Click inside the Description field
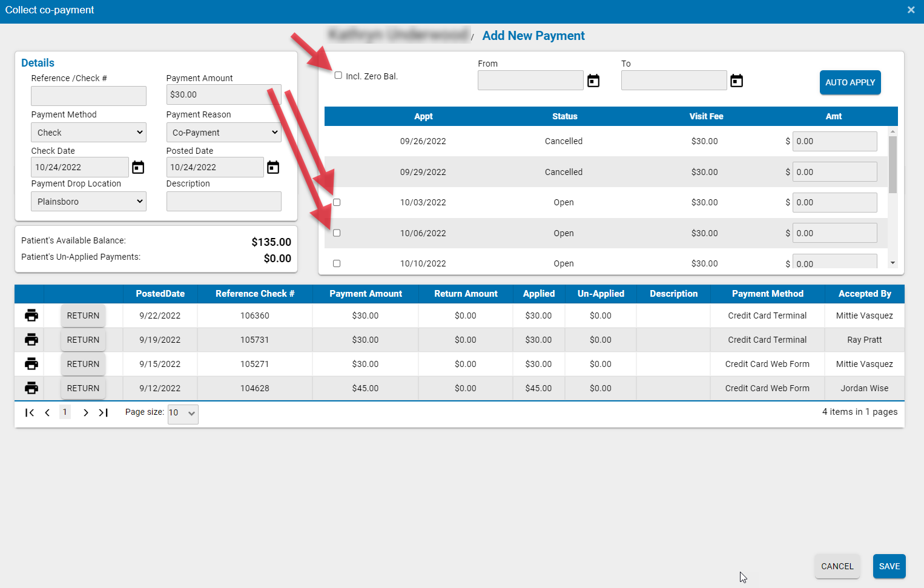The width and height of the screenshot is (924, 588). click(223, 201)
